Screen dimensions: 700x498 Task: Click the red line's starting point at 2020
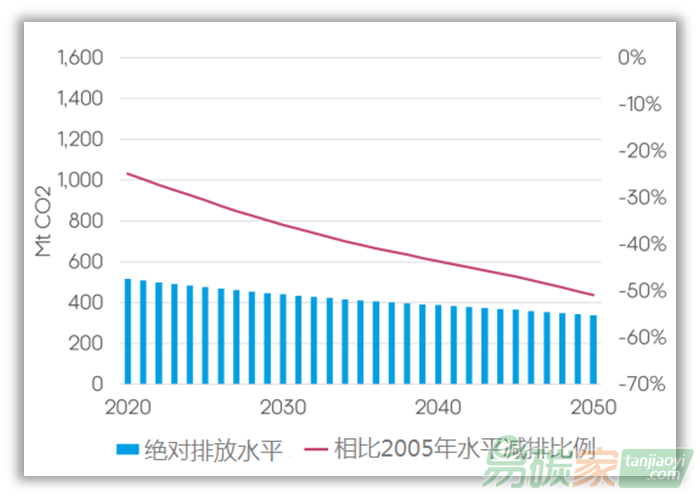coord(127,174)
